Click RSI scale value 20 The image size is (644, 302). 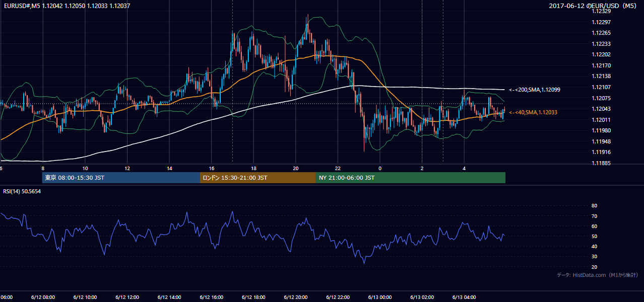coord(595,267)
